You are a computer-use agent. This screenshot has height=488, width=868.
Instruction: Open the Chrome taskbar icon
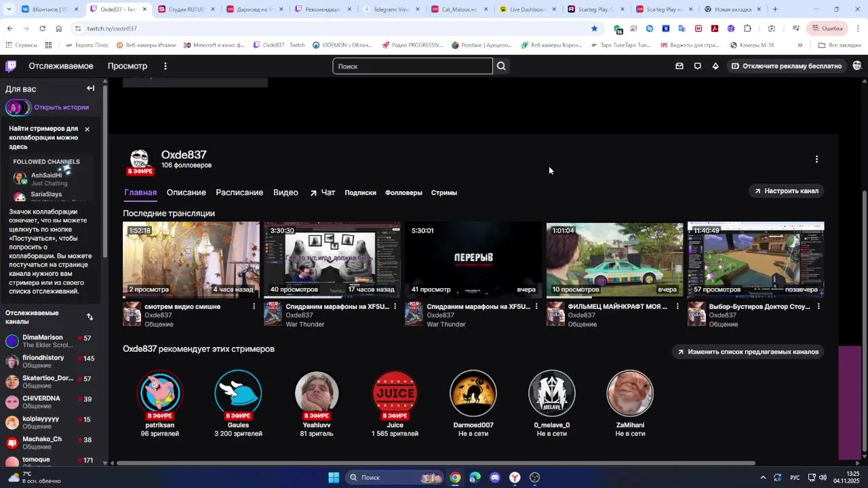455,477
